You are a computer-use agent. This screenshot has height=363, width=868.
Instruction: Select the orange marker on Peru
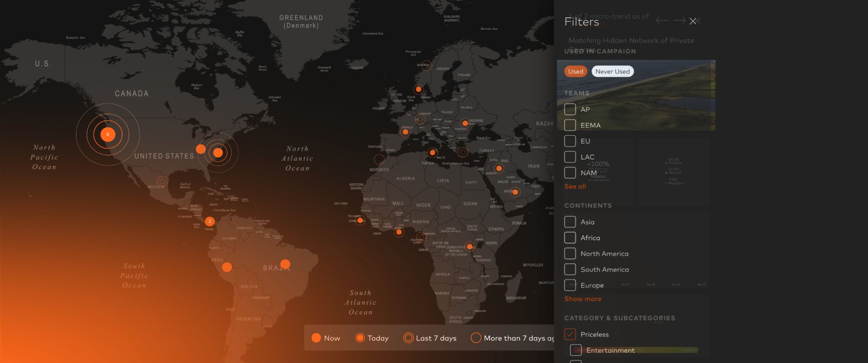coord(227,267)
